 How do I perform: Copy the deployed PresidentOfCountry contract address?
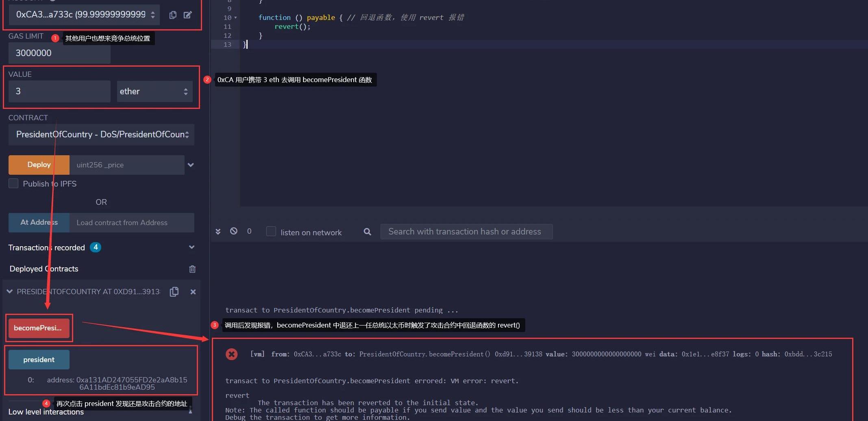coord(174,292)
